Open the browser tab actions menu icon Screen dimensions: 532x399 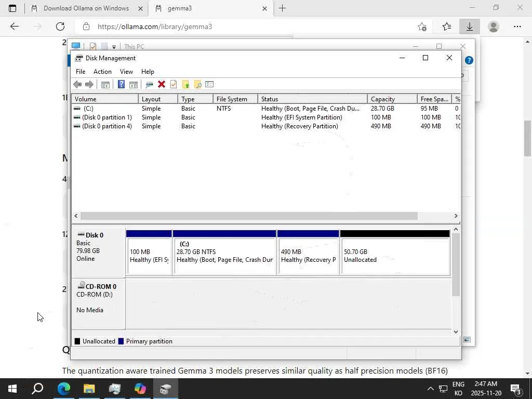pos(12,8)
